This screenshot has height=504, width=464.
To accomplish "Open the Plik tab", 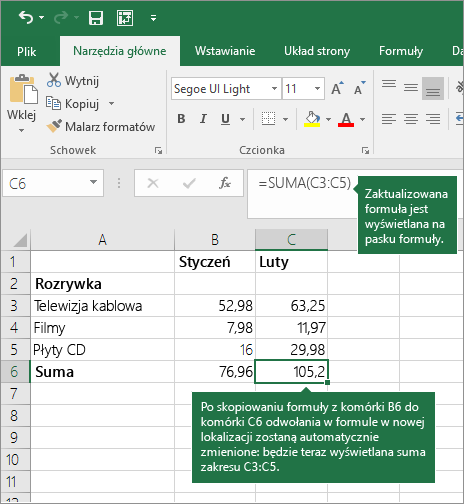I will [27, 51].
